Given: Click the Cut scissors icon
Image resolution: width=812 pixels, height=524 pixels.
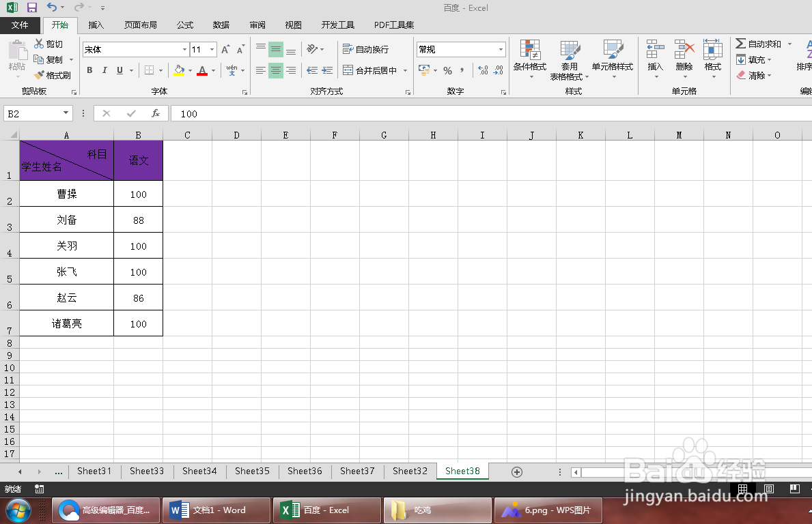Looking at the screenshot, I should click(39, 44).
